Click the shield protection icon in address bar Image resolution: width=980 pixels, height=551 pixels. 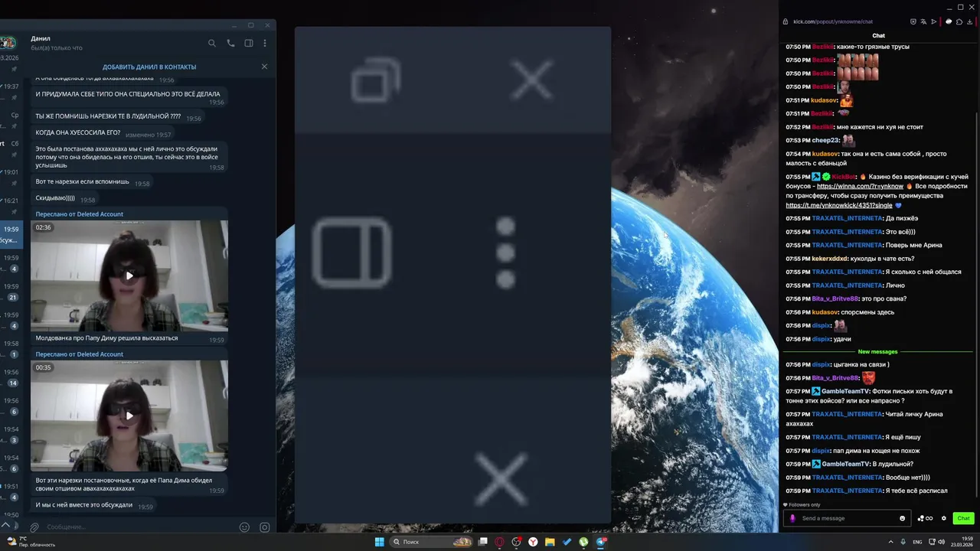click(913, 21)
